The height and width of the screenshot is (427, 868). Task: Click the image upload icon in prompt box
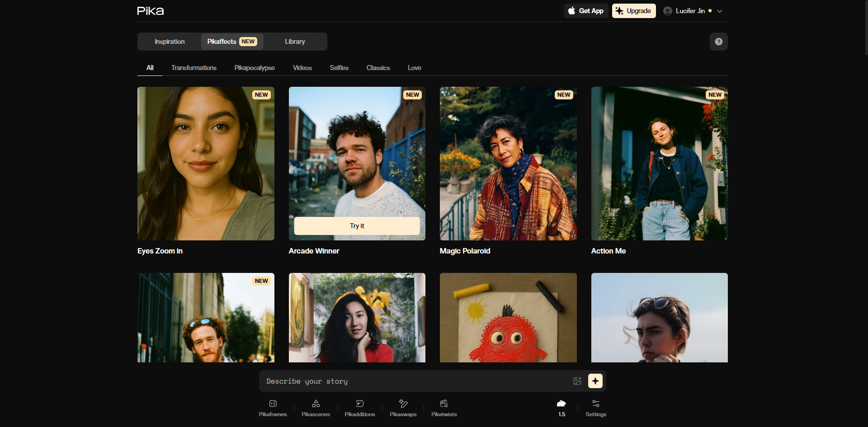pyautogui.click(x=577, y=381)
